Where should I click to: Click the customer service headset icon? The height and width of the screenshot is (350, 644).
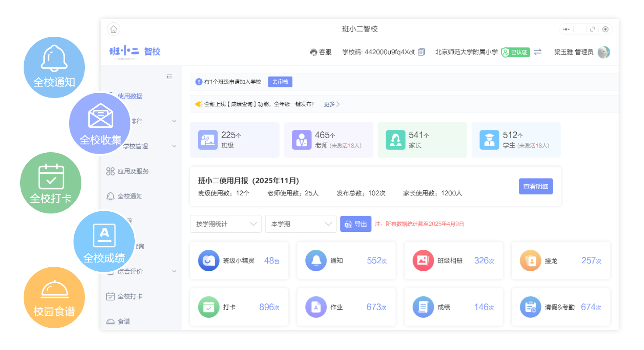coord(313,52)
